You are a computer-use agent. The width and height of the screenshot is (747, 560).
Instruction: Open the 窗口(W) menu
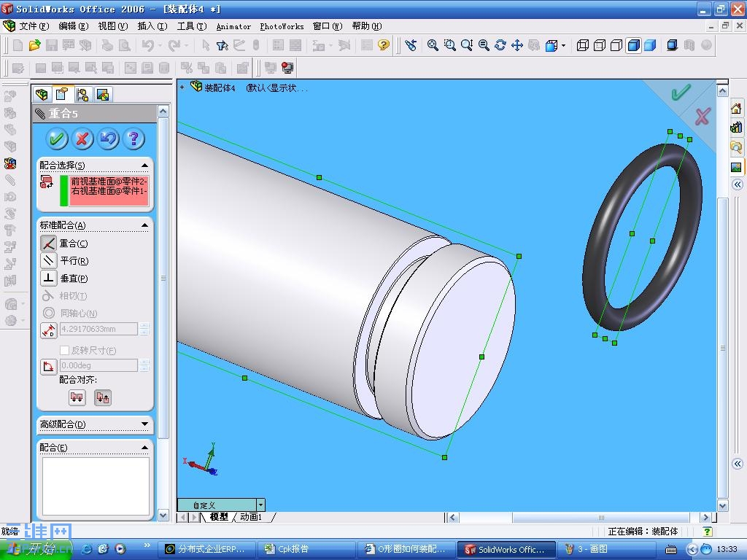tap(328, 26)
